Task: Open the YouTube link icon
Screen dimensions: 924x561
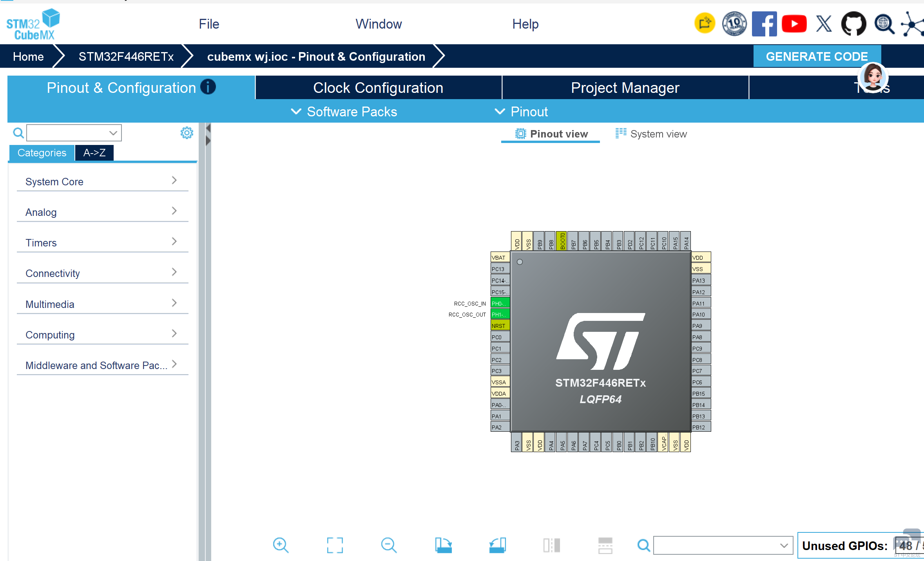Action: [794, 24]
